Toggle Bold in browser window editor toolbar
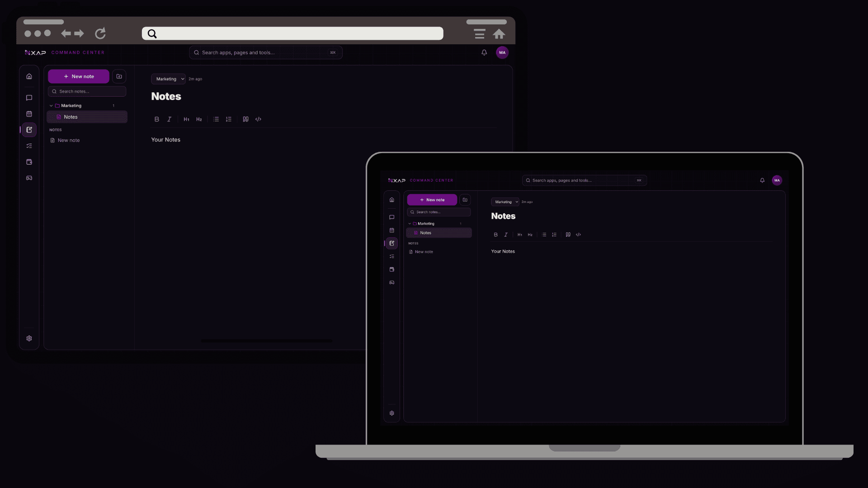868x488 pixels. point(157,119)
